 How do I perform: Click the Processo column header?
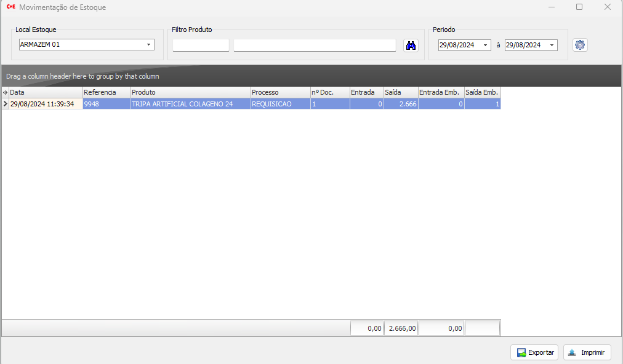point(280,92)
